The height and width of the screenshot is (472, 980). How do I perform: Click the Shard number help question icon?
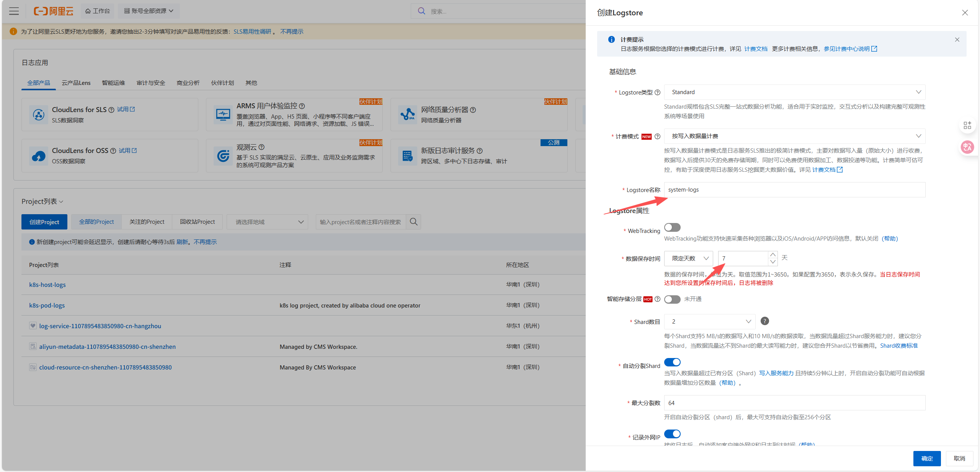(x=764, y=321)
